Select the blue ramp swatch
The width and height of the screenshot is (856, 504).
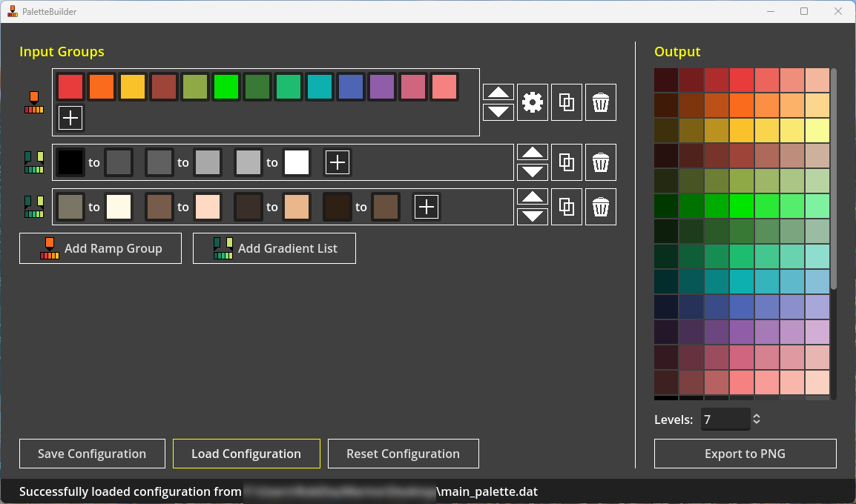click(350, 87)
